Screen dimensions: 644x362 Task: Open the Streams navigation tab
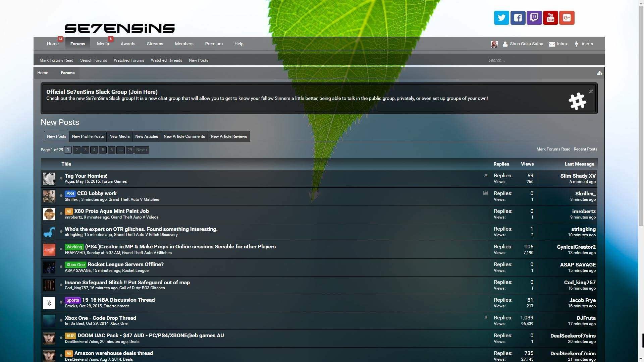coord(155,44)
